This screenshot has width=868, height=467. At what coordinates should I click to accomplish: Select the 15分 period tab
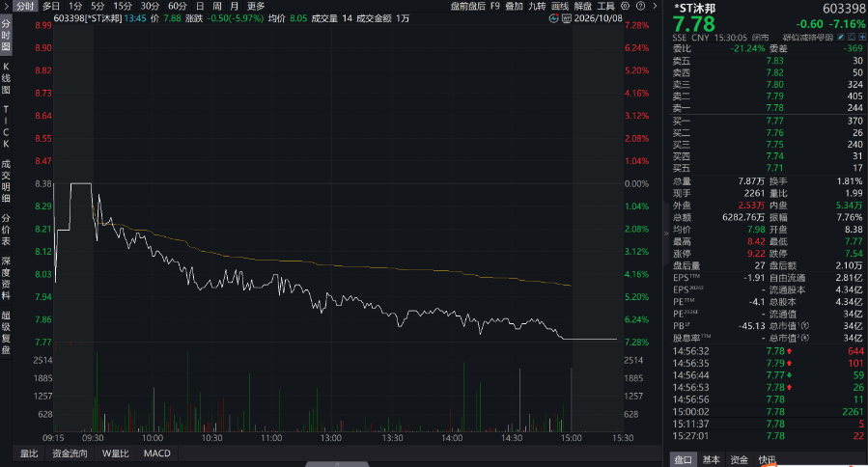(x=123, y=6)
